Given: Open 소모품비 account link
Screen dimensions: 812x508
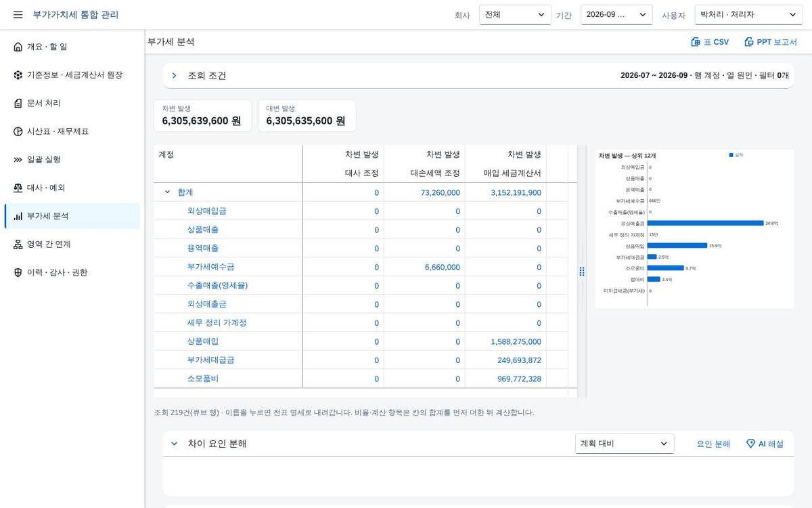Looking at the screenshot, I should pyautogui.click(x=203, y=379).
